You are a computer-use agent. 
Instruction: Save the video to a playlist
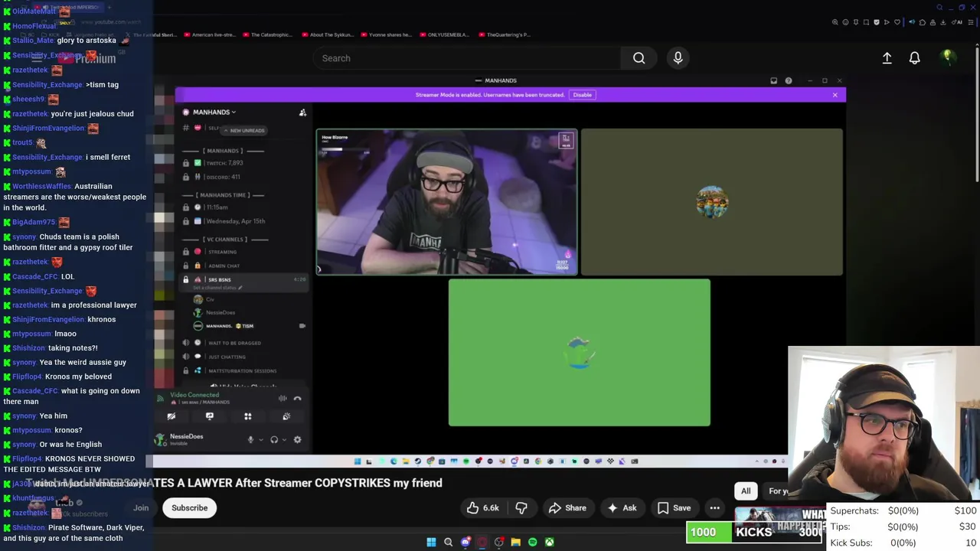pyautogui.click(x=675, y=508)
